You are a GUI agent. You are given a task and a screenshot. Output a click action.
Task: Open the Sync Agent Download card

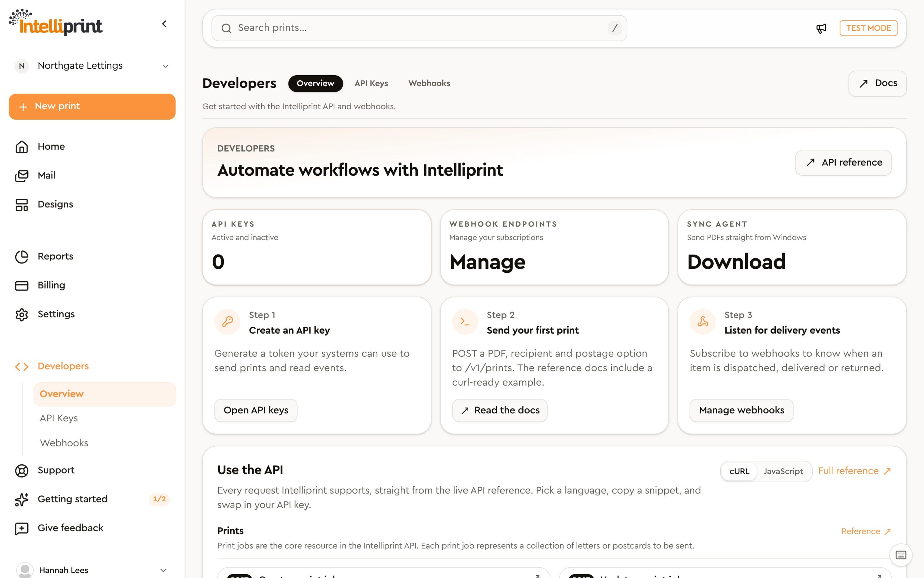coord(792,247)
